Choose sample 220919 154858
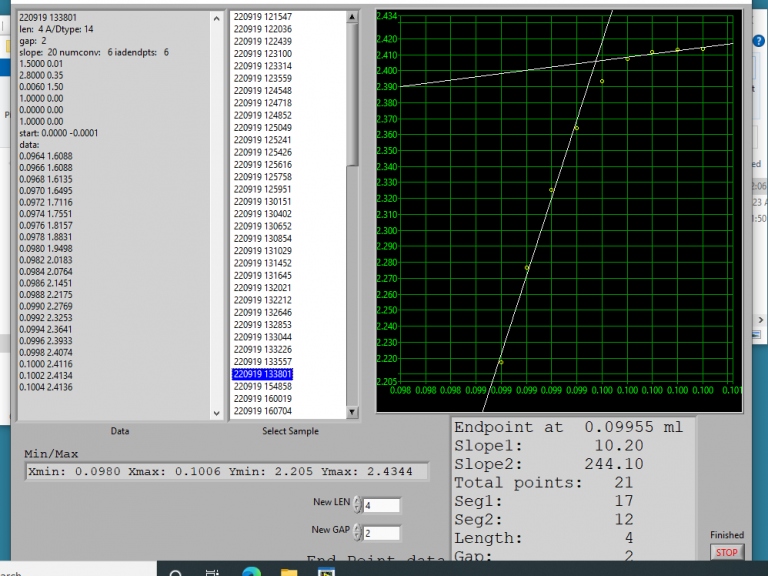This screenshot has height=576, width=768. pos(262,386)
